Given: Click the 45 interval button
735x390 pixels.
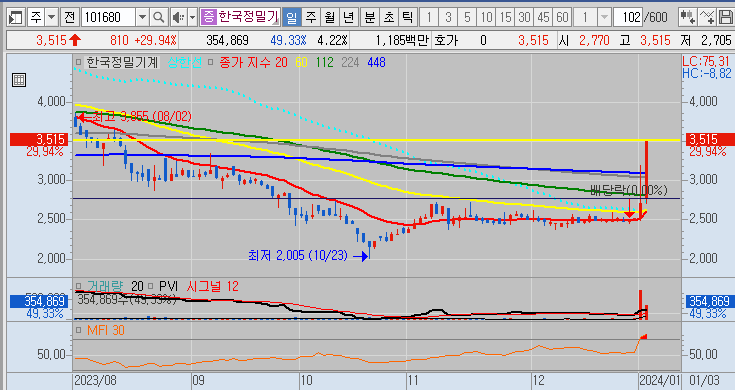Looking at the screenshot, I should pos(543,18).
